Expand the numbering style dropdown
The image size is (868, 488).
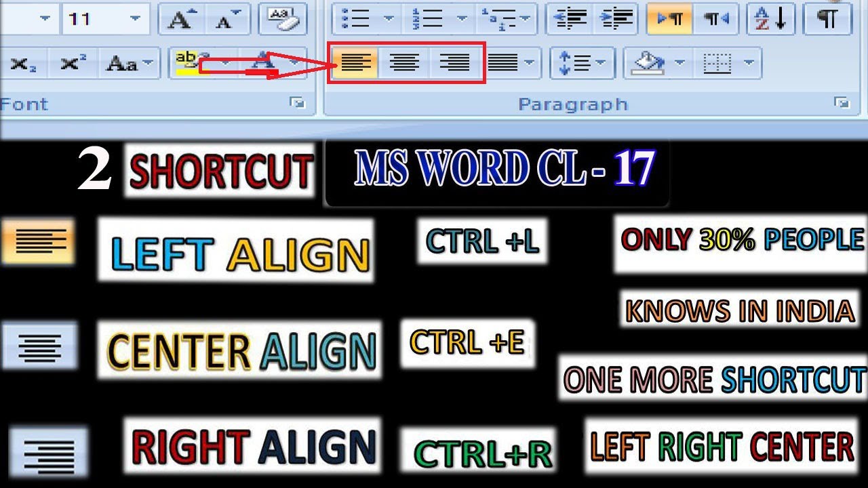point(462,19)
